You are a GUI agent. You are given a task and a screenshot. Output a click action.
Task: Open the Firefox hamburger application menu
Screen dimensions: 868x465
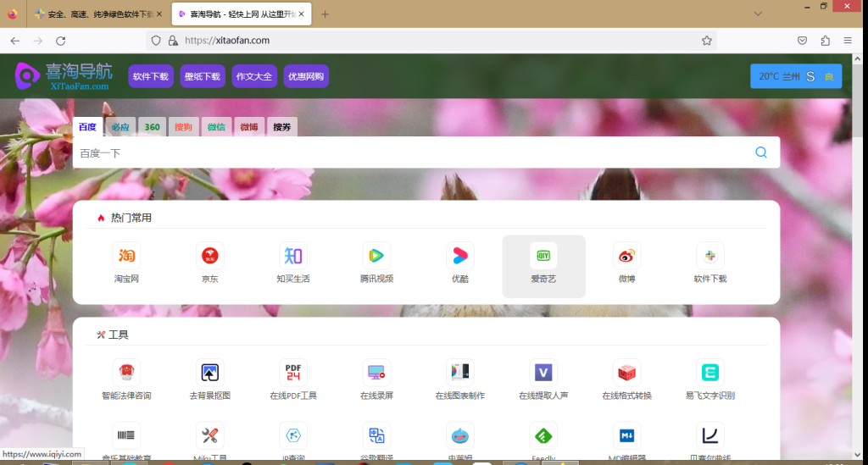click(848, 41)
